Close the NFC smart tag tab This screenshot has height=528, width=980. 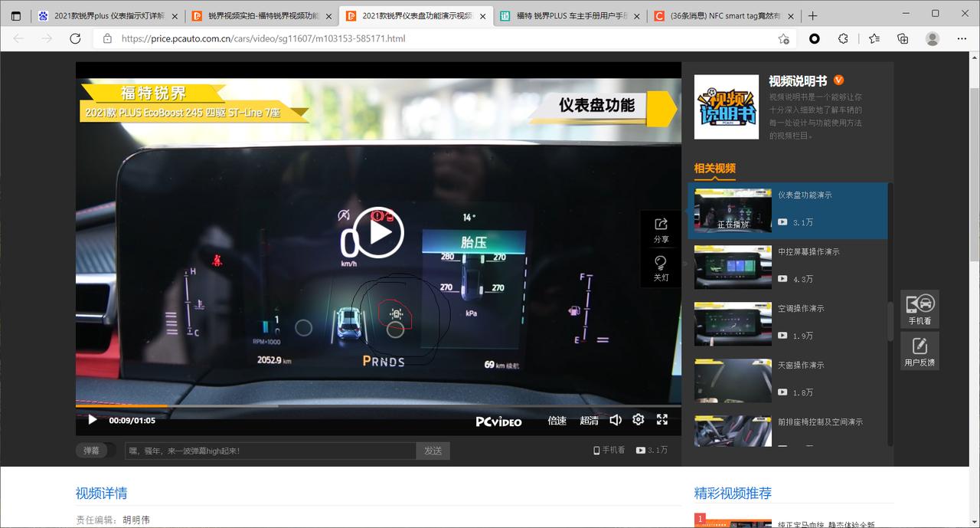tap(791, 16)
